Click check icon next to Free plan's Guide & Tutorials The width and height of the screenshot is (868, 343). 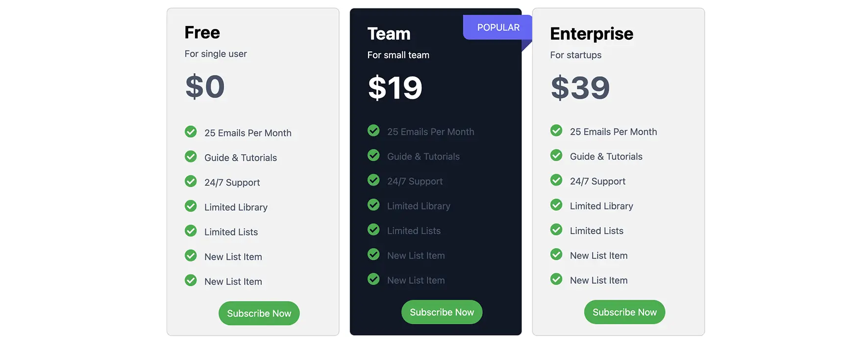point(191,157)
